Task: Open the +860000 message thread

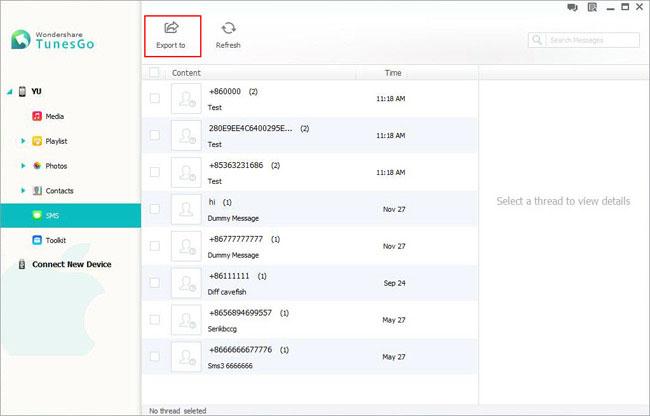Action: coord(310,99)
